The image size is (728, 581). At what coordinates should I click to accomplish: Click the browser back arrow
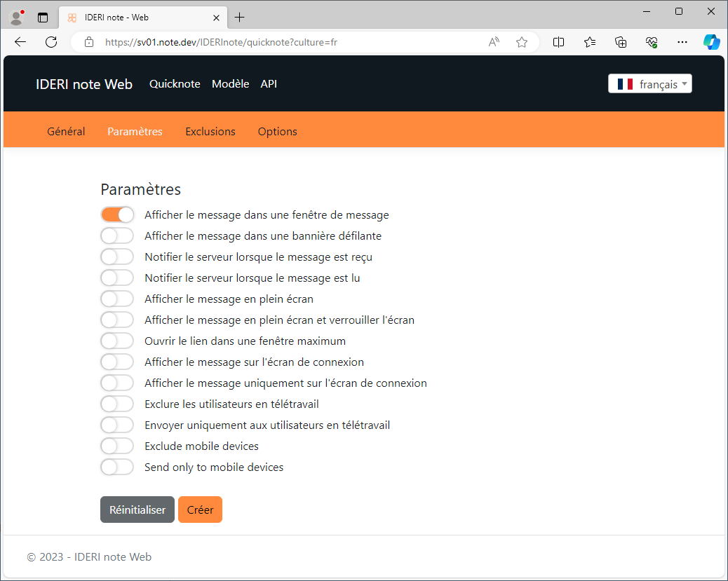(20, 42)
